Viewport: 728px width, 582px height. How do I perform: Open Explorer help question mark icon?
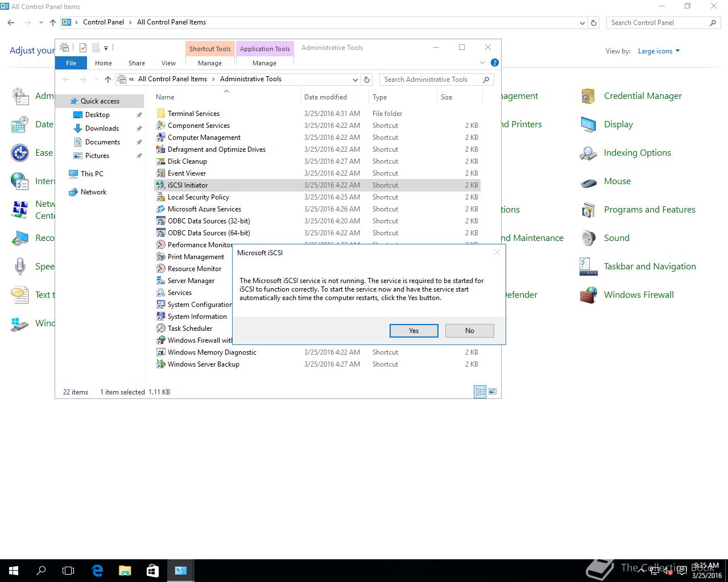pos(494,63)
